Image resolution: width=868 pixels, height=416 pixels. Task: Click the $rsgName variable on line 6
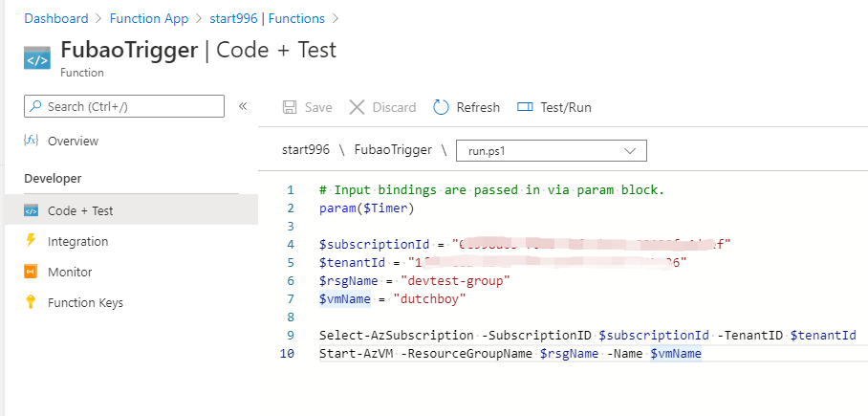[x=349, y=281]
